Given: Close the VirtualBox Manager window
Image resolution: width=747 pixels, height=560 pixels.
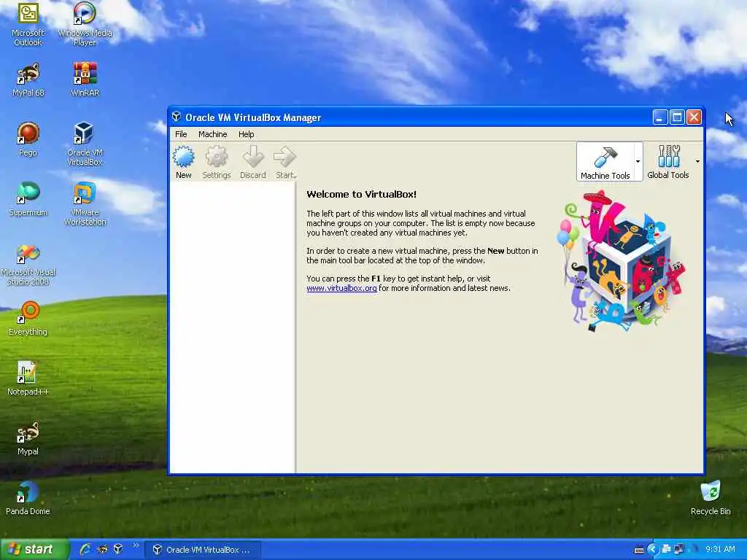Looking at the screenshot, I should coord(694,117).
